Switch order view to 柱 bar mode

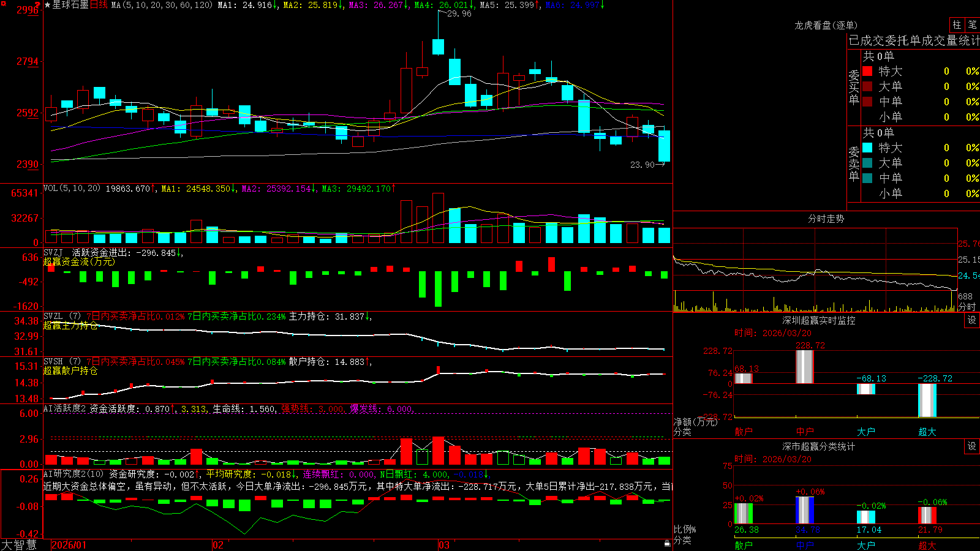[x=957, y=24]
